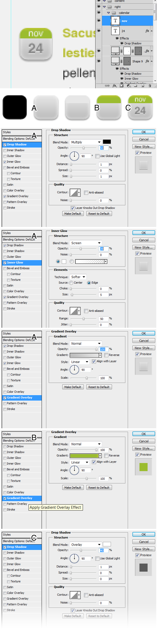Toggle visibility of the calendar group

coord(99,12)
